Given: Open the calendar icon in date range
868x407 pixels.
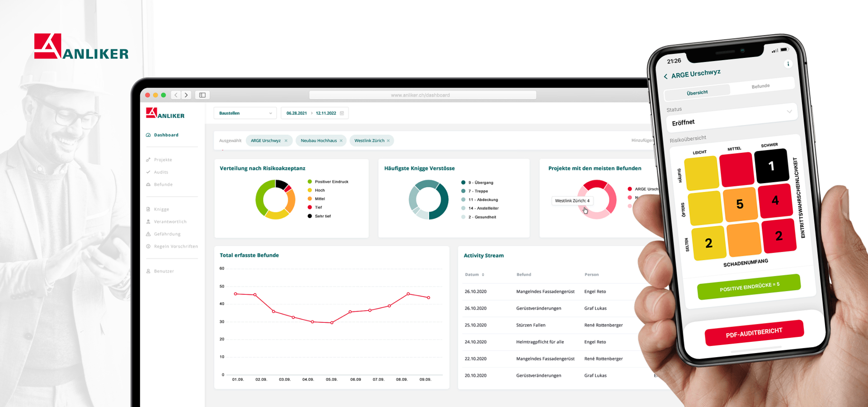Looking at the screenshot, I should pos(342,113).
